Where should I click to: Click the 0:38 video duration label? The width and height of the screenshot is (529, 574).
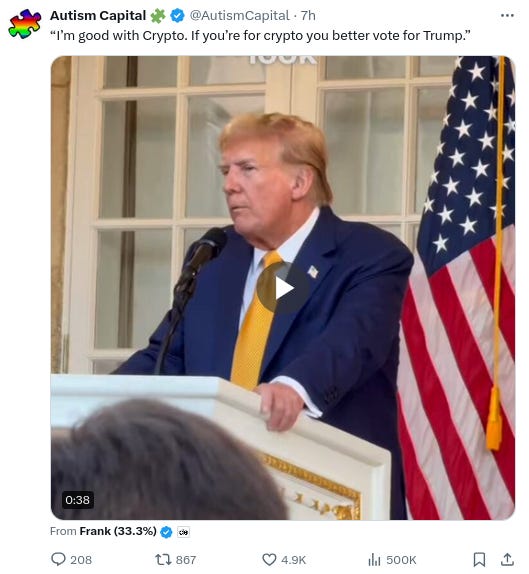77,500
